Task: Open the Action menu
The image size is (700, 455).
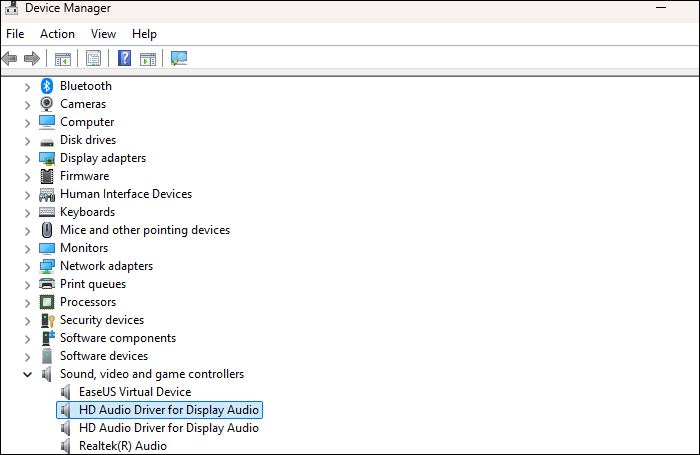Action: [x=57, y=34]
